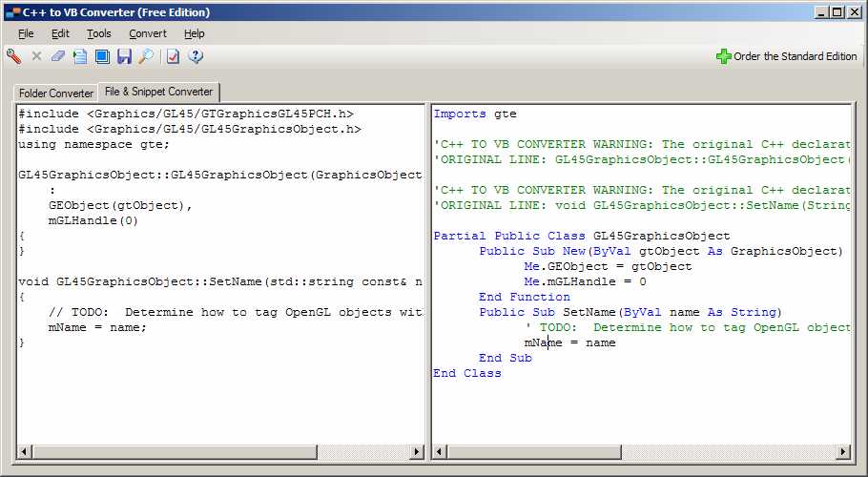Screen dimensions: 868x477
Task: Open the Help menu
Action: [194, 33]
